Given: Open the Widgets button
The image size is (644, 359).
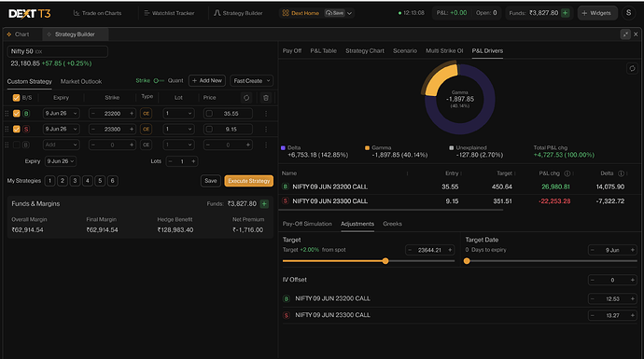Looking at the screenshot, I should pyautogui.click(x=596, y=13).
